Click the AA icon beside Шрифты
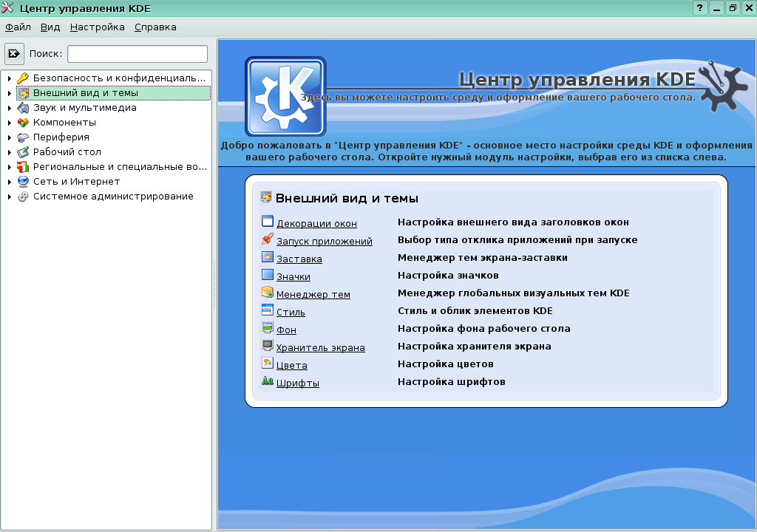Screen dimensions: 757x532 click(x=266, y=381)
